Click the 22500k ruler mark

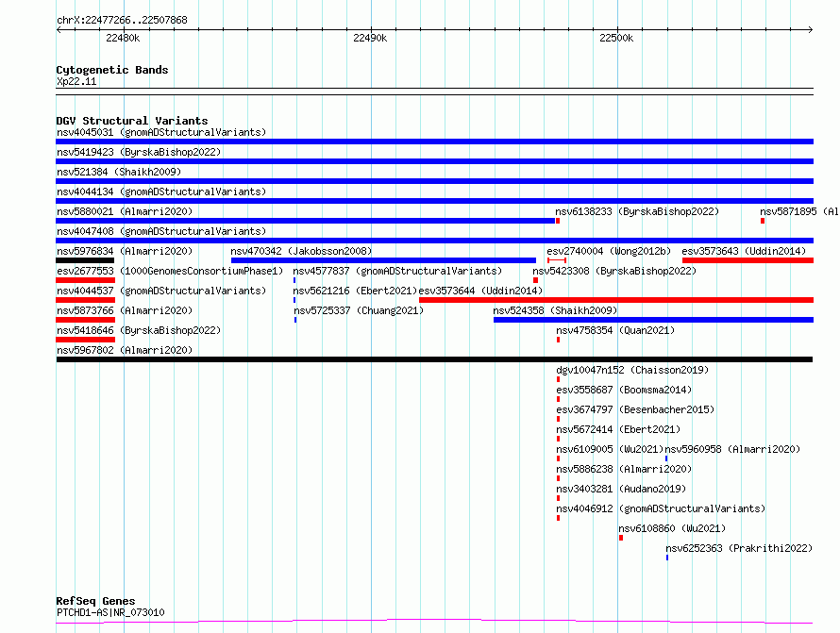click(616, 38)
